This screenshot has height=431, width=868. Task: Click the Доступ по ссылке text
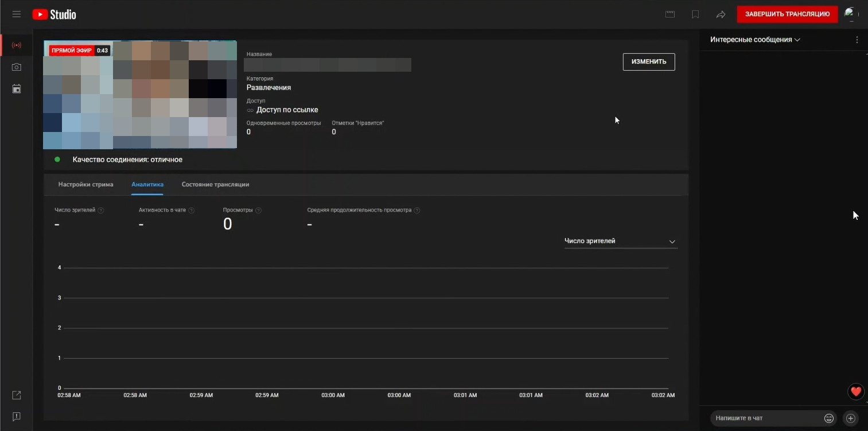click(287, 110)
